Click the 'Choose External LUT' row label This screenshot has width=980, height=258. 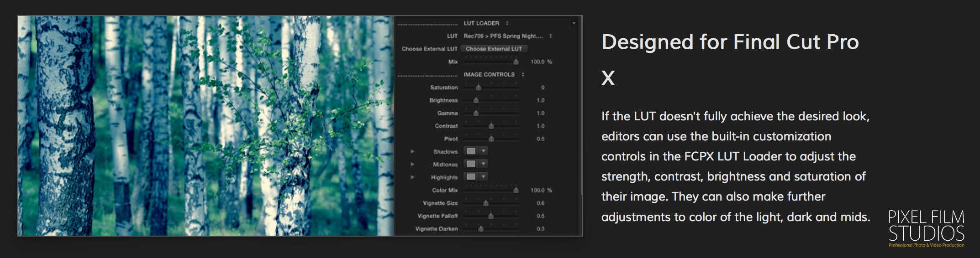[x=429, y=49]
